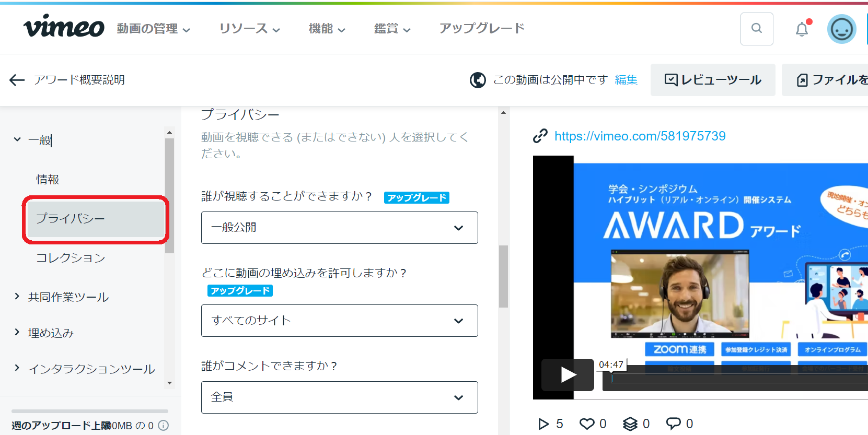868x435 pixels.
Task: Click the upload limit info icon
Action: point(163,426)
